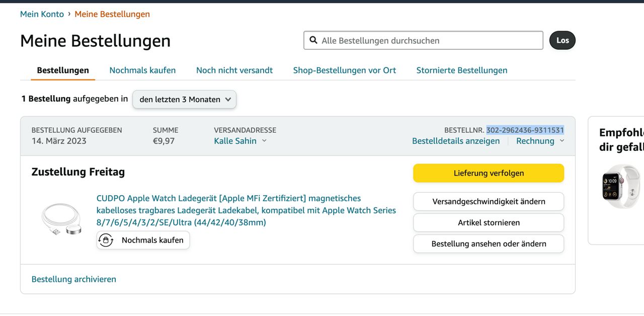Select the Bestellungen tab
The width and height of the screenshot is (644, 316).
pos(63,70)
